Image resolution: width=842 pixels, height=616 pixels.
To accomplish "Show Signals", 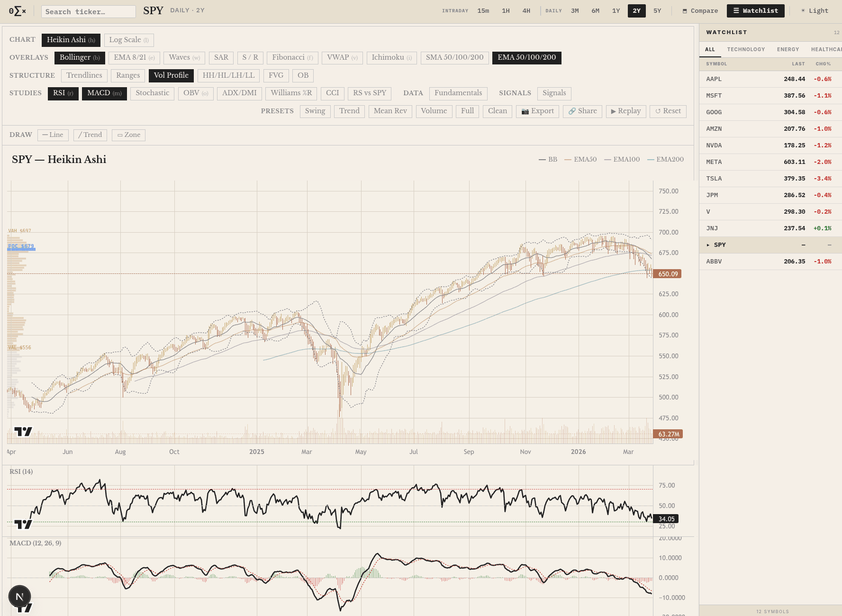I will [554, 93].
